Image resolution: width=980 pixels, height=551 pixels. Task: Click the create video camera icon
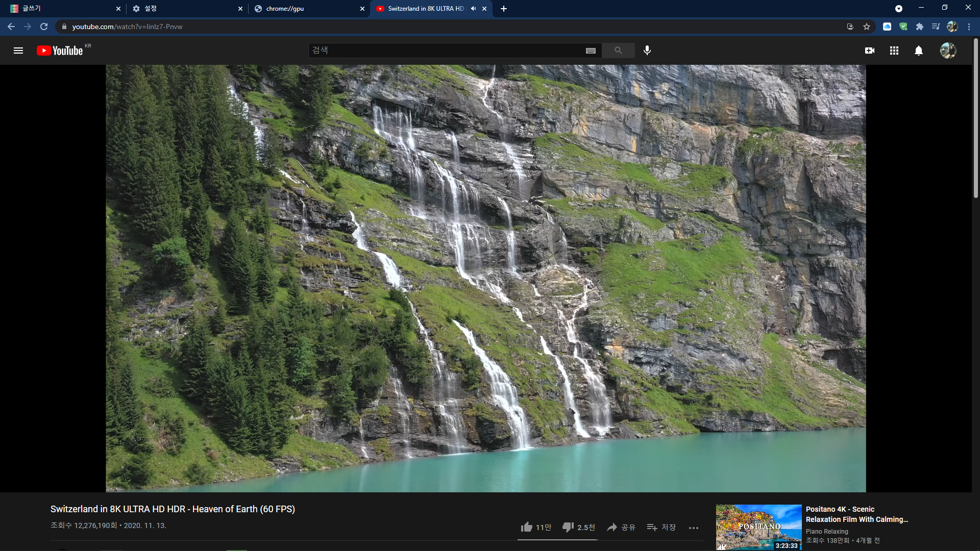(x=870, y=51)
